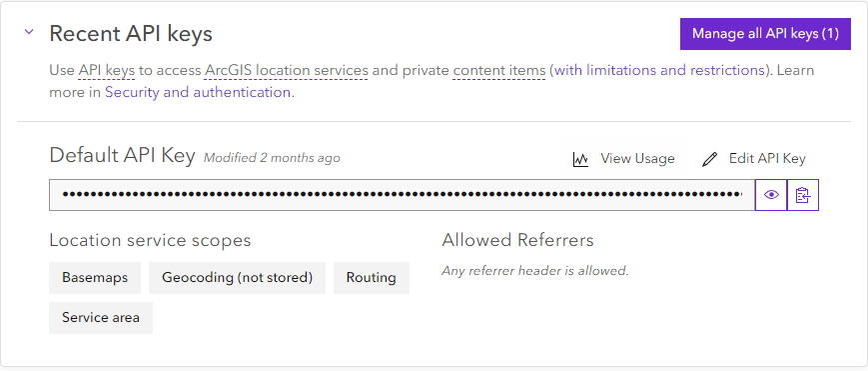Select the Routing scope tag
The height and width of the screenshot is (371, 868).
371,277
